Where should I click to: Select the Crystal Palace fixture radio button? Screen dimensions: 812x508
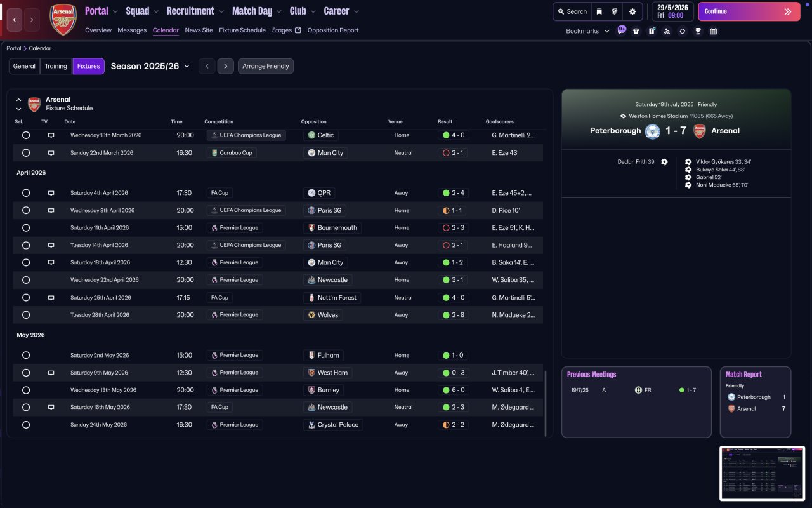pyautogui.click(x=26, y=425)
